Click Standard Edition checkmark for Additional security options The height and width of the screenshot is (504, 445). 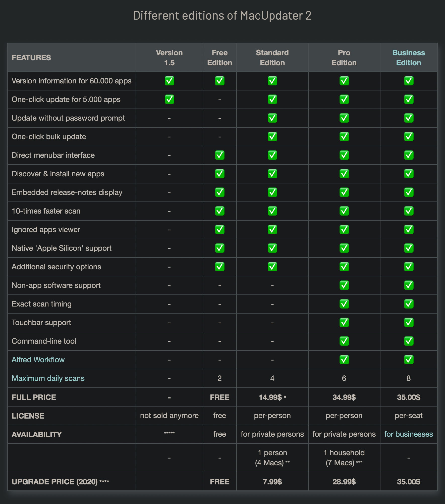click(x=272, y=267)
